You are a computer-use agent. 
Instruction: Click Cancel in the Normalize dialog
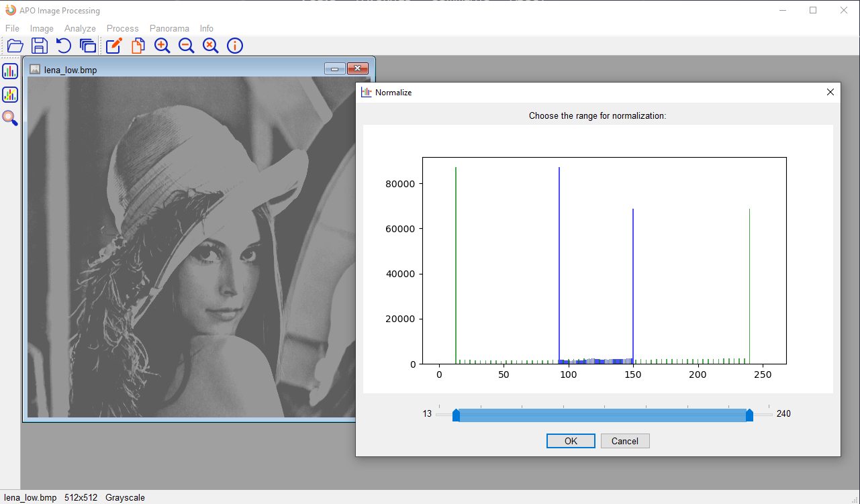tap(625, 441)
